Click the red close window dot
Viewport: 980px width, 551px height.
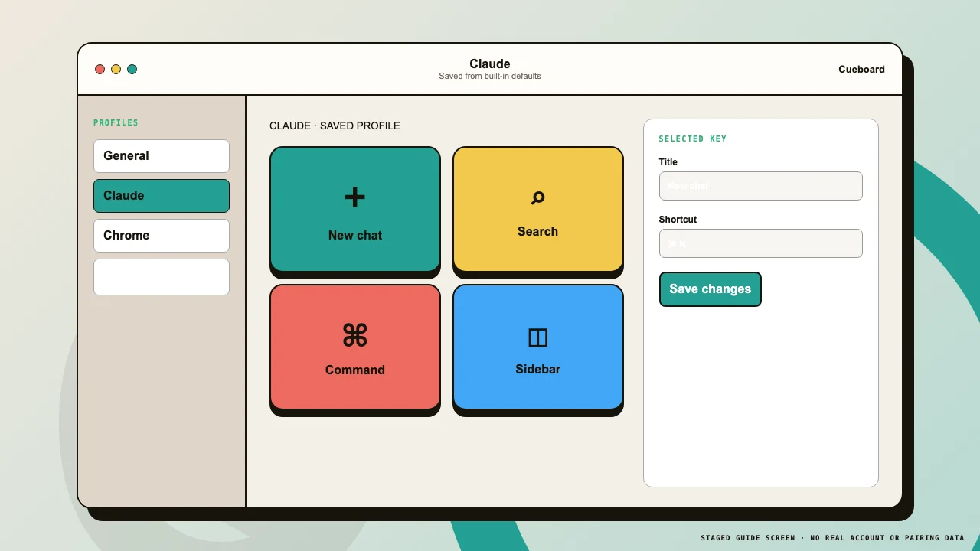pyautogui.click(x=100, y=70)
